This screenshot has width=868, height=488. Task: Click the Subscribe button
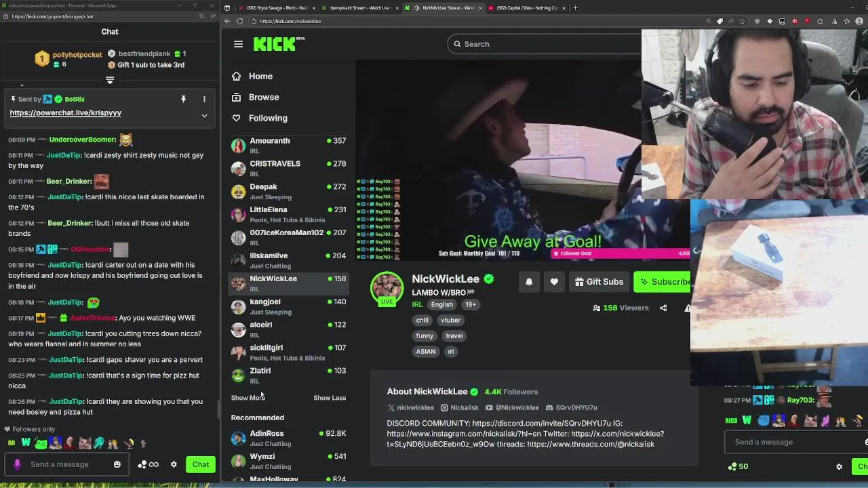663,282
